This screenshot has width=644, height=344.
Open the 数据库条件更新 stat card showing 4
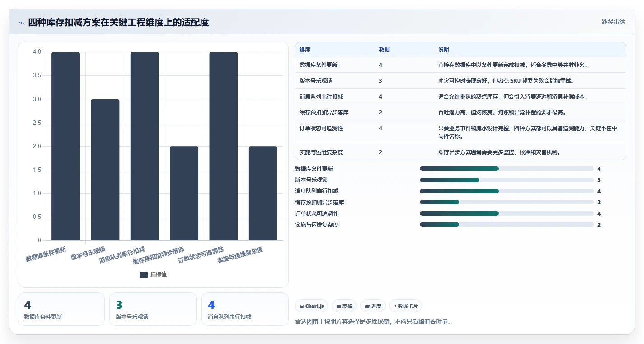[61, 309]
